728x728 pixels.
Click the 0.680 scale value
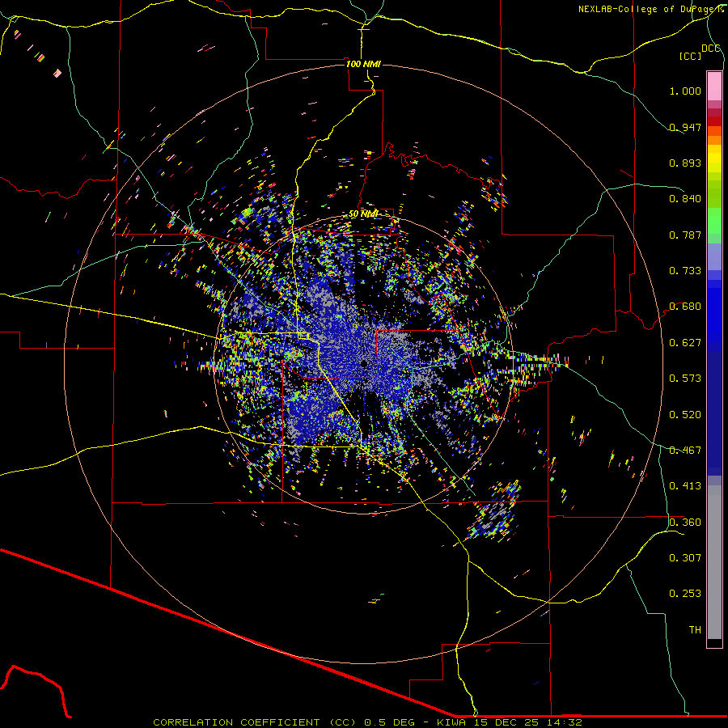685,307
